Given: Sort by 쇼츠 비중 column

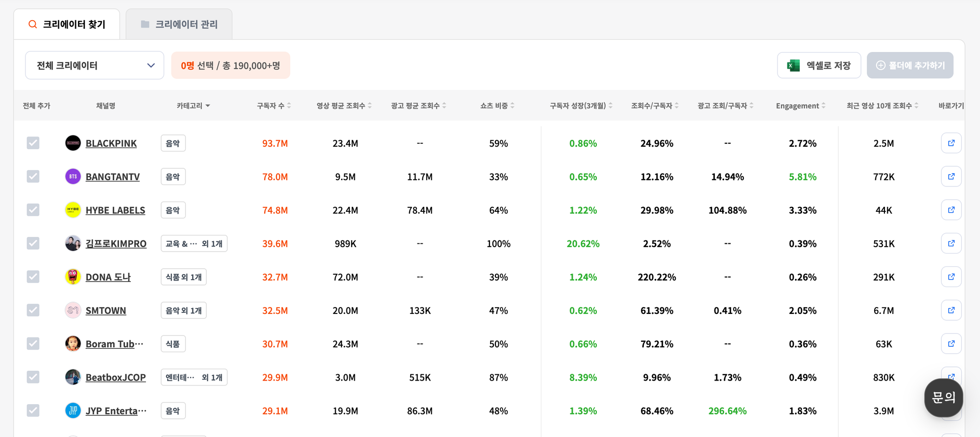Looking at the screenshot, I should 497,105.
